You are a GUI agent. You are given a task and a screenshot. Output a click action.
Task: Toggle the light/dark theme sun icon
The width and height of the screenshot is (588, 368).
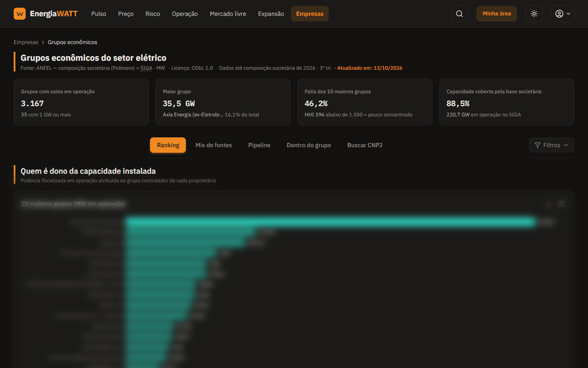tap(534, 14)
